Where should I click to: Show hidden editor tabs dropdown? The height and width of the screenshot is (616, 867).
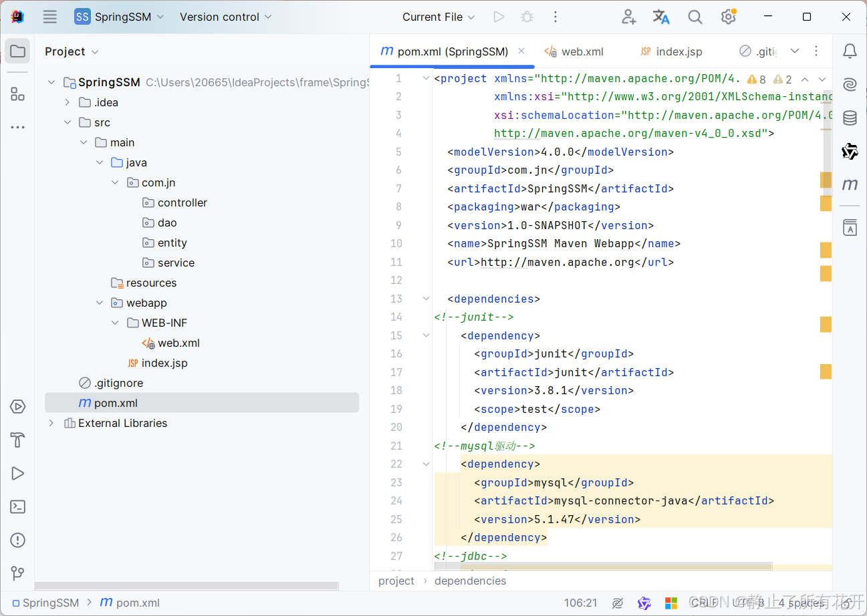pos(795,51)
